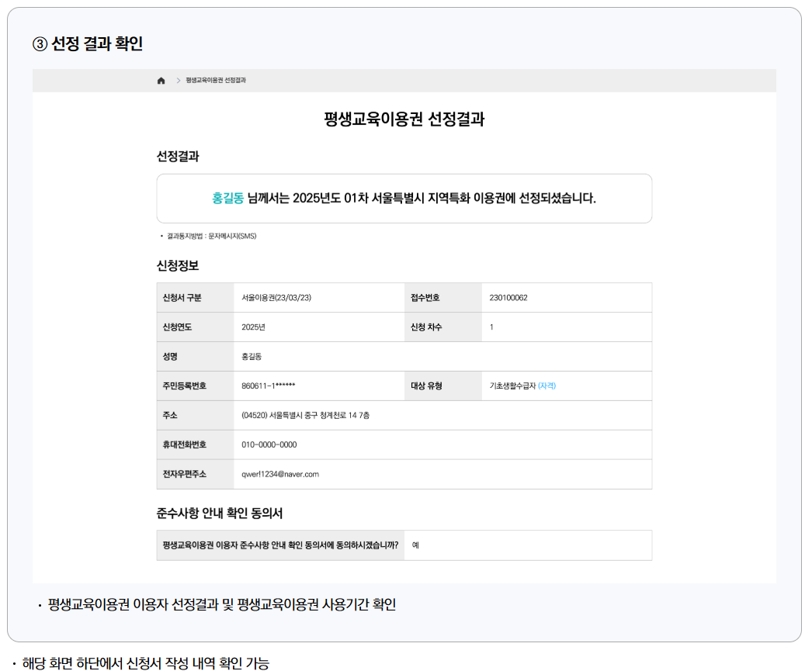Select the phone number 010-0000-0000
Image resolution: width=812 pixels, height=671 pixels.
(x=269, y=444)
